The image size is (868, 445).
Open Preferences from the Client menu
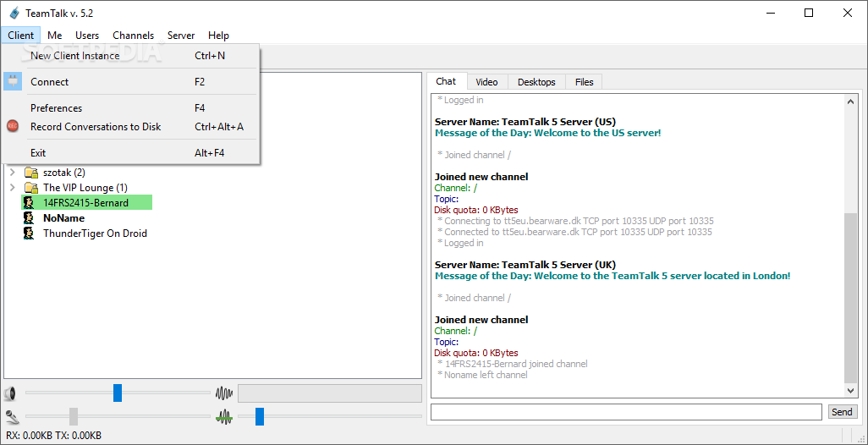tap(130, 108)
